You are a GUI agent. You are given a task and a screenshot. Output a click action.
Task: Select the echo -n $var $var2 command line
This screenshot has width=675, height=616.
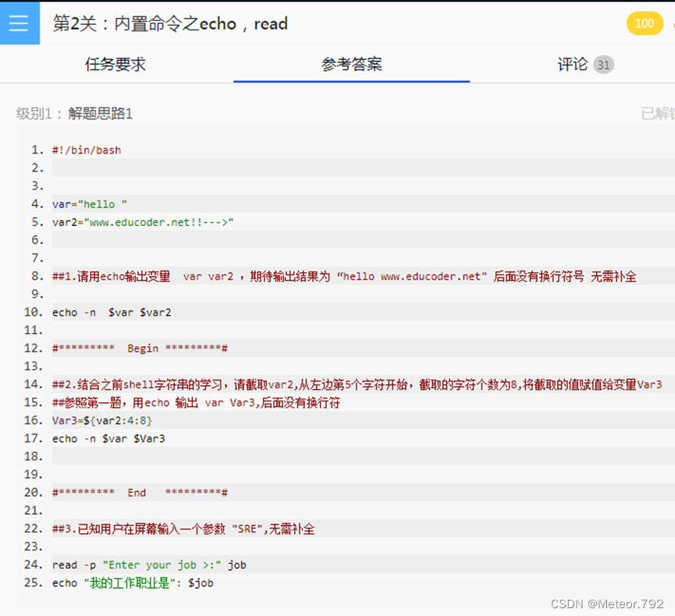111,312
